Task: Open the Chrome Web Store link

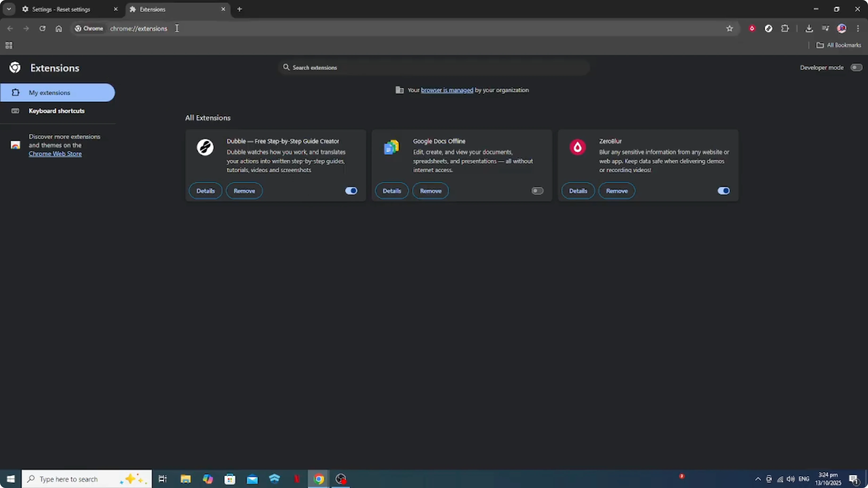Action: pos(55,154)
